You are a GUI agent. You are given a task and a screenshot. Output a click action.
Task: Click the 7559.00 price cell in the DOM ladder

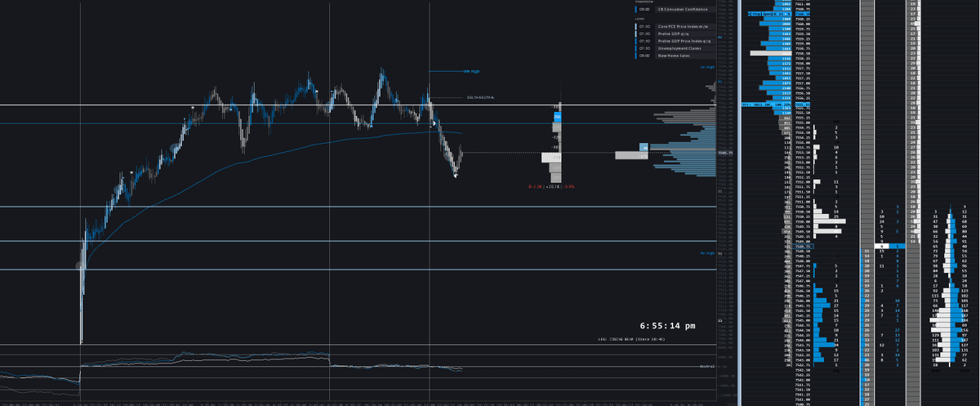point(803,43)
